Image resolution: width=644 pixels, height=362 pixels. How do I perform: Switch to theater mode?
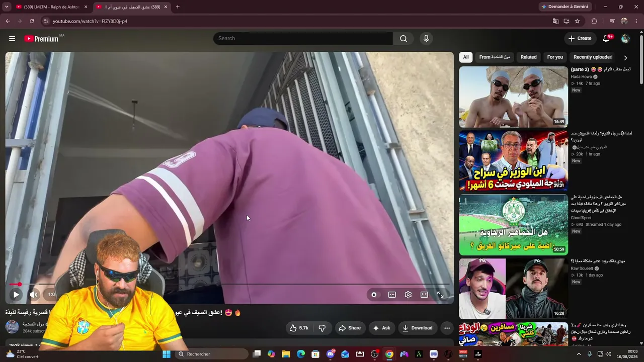[x=424, y=295]
